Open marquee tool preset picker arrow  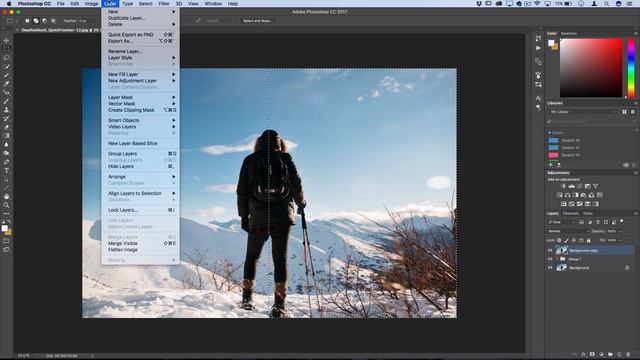pyautogui.click(x=16, y=20)
